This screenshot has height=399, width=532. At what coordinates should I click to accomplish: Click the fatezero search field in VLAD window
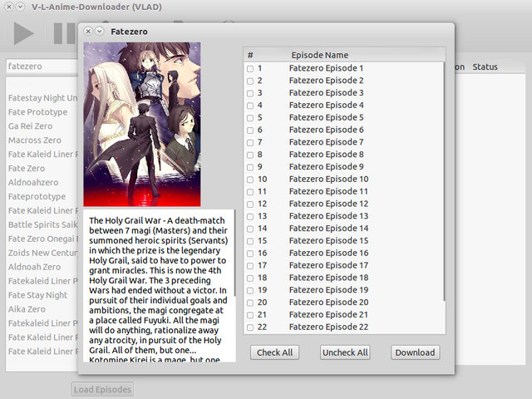point(42,66)
